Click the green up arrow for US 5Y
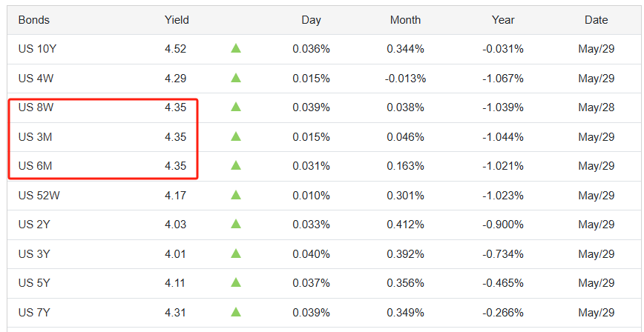 pos(236,283)
